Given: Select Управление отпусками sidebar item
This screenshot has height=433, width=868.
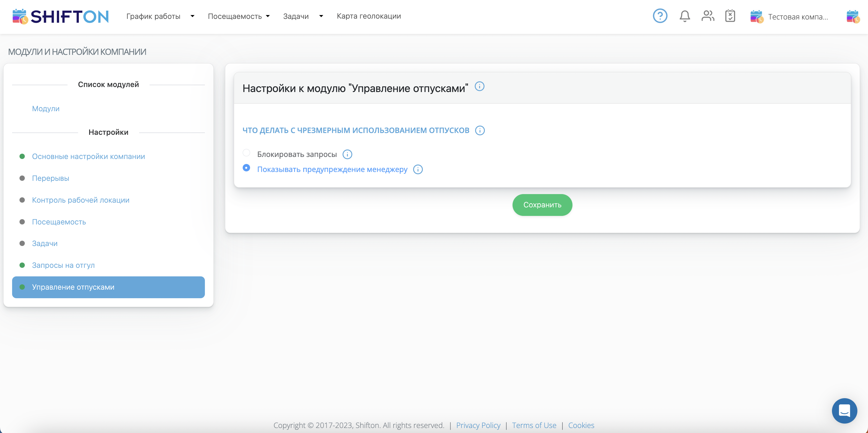Looking at the screenshot, I should [x=109, y=287].
